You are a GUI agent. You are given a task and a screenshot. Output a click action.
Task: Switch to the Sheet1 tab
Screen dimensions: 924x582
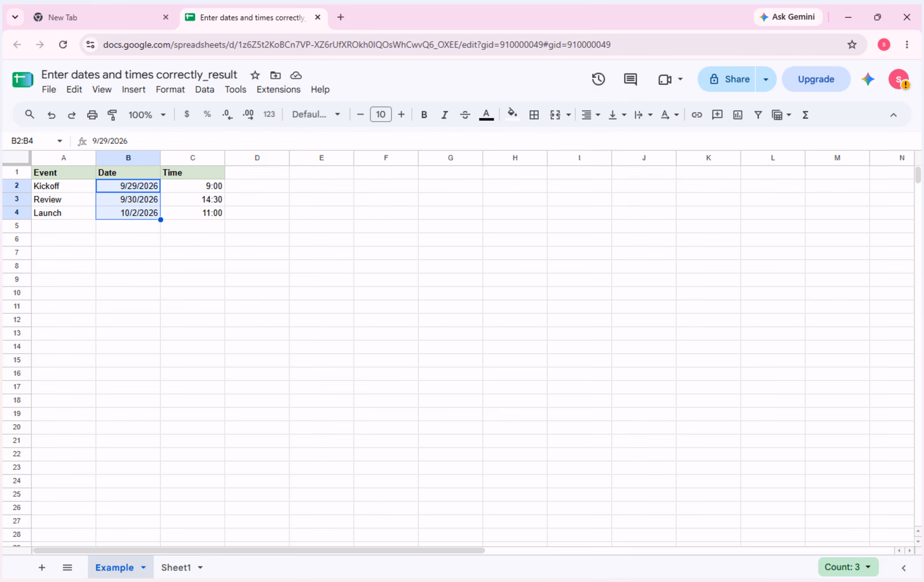(176, 568)
